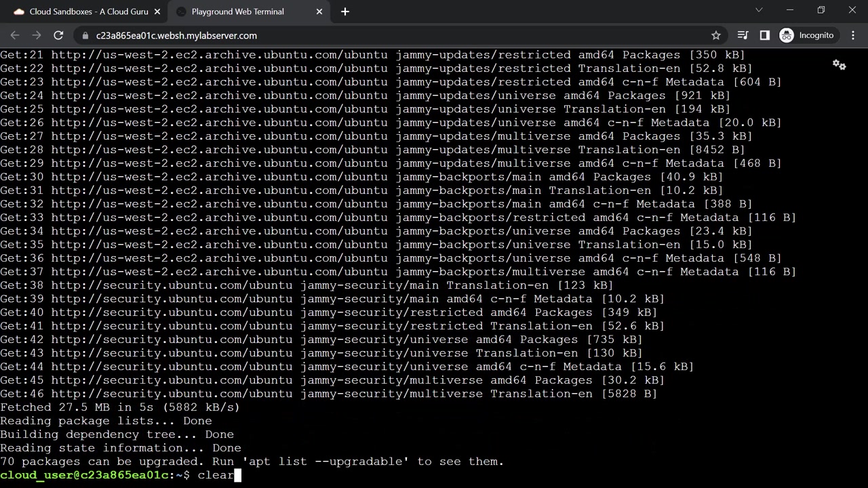Screen dimensions: 868x488
Task: Focus the address bar URL field
Action: [400, 35]
